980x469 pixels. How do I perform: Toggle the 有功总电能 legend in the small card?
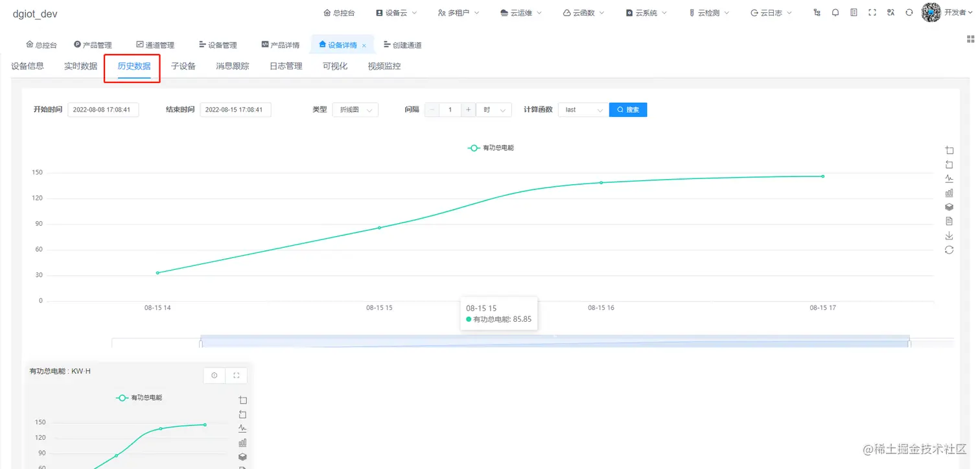tap(139, 398)
